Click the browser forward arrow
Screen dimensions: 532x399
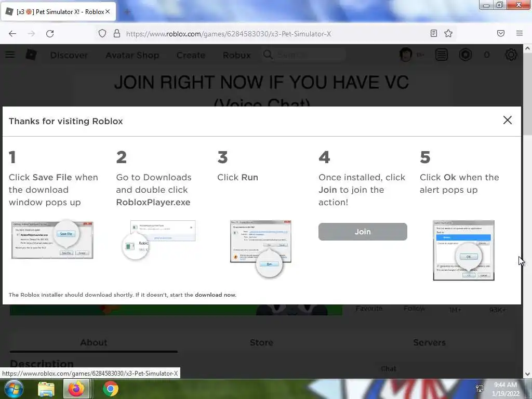pyautogui.click(x=31, y=34)
